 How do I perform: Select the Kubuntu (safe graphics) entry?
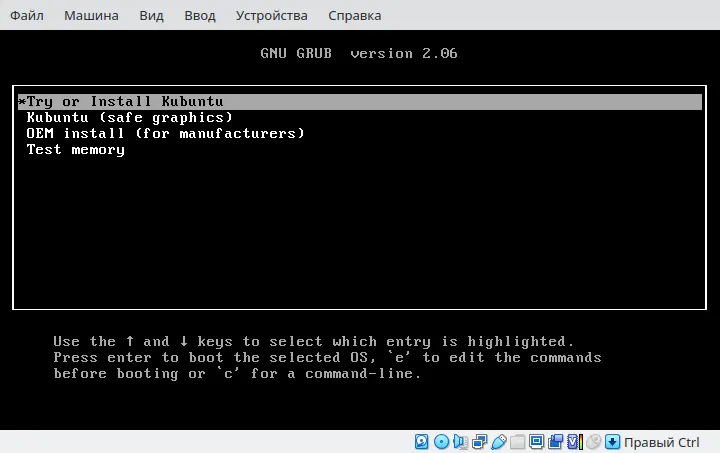tap(360, 117)
